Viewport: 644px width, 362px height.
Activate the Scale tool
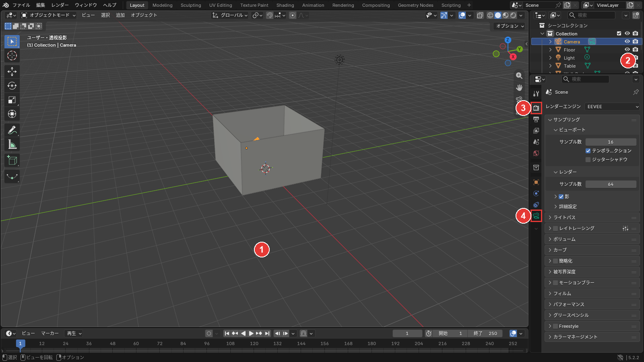[12, 100]
